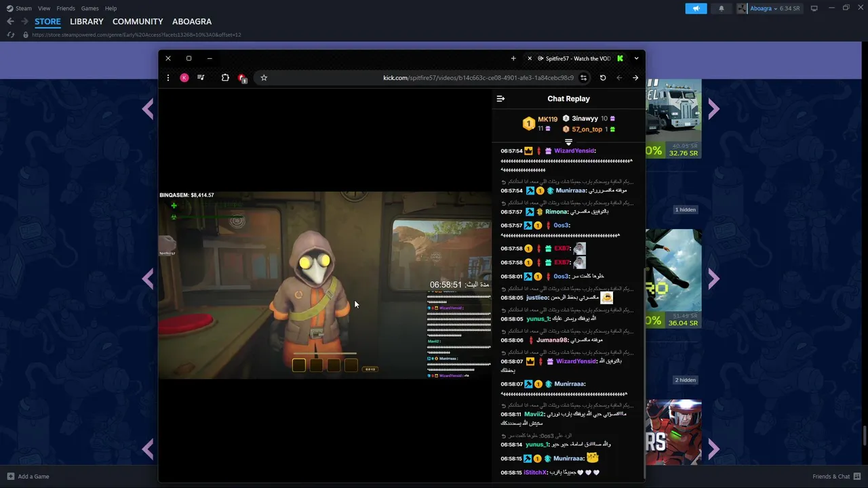Click middle carousel right arrow in Steam

pyautogui.click(x=713, y=279)
